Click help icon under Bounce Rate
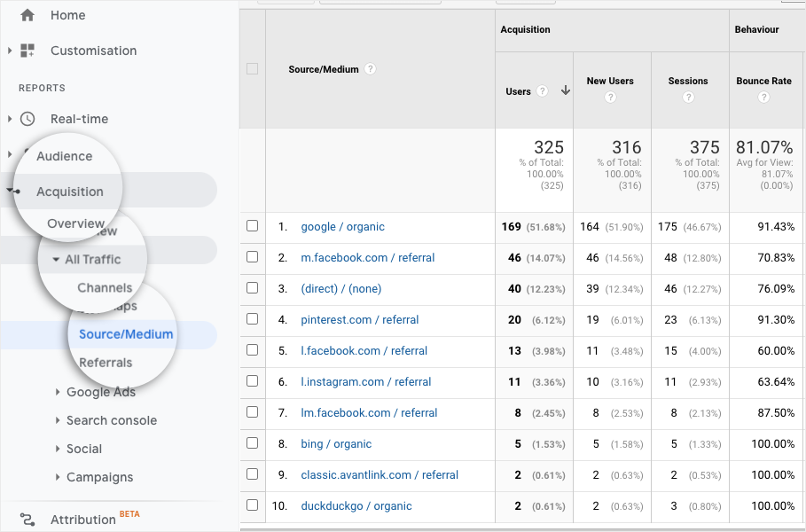Image resolution: width=806 pixels, height=532 pixels. [x=763, y=98]
